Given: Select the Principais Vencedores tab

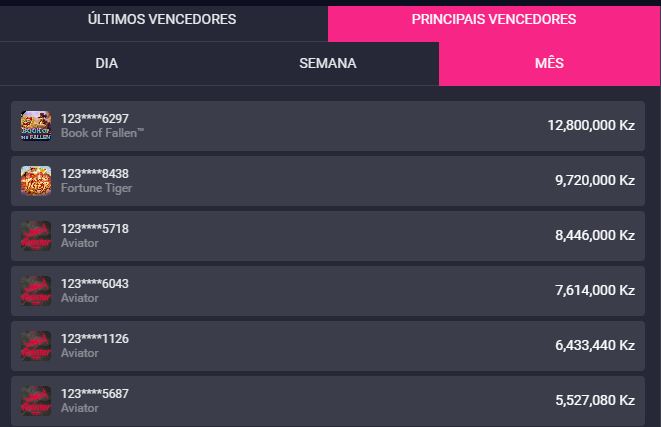Looking at the screenshot, I should 494,19.
